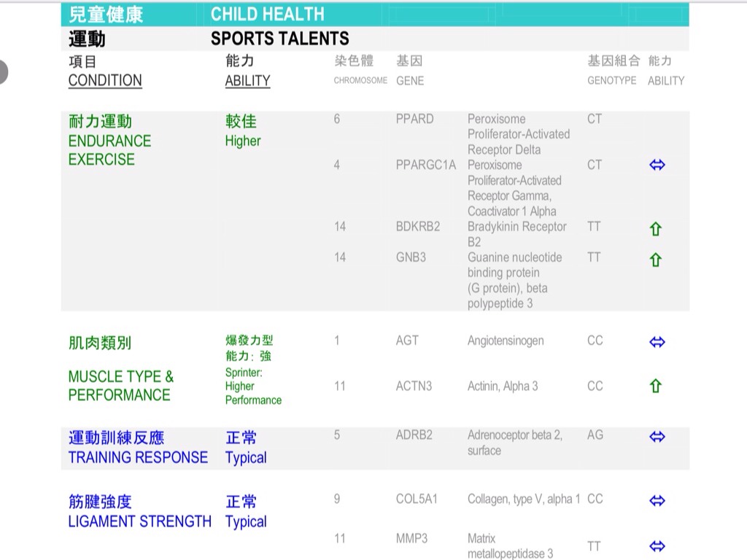Click the underlined CONDITION header

point(105,80)
